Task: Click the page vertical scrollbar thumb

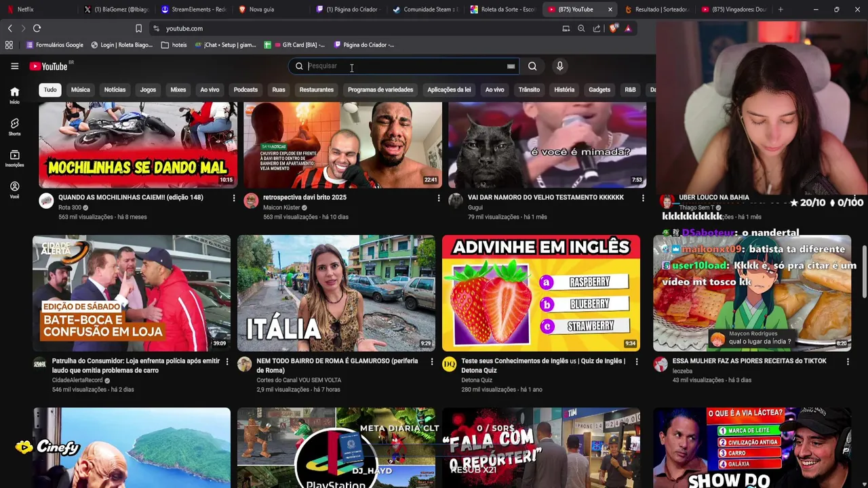Action: [864, 270]
